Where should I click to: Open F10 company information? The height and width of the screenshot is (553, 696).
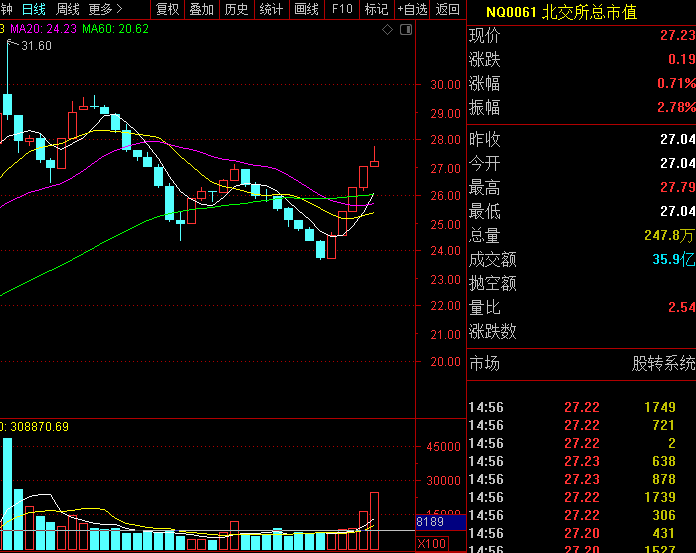(342, 9)
